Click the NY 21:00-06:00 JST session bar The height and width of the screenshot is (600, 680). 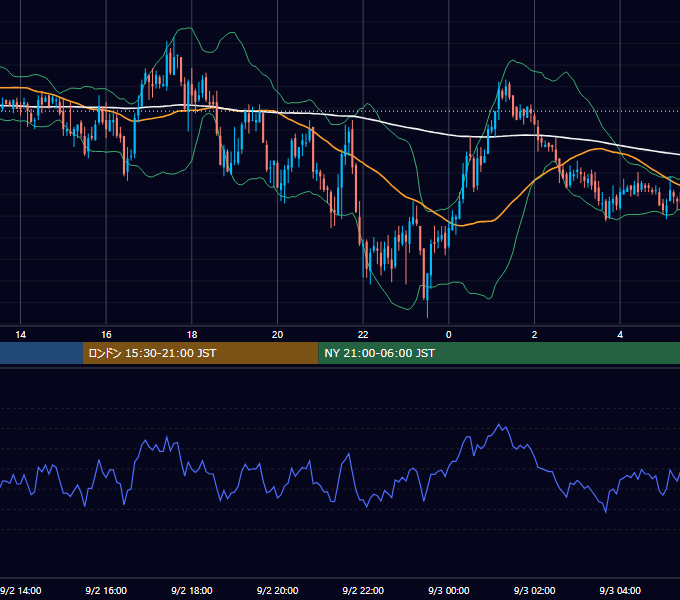[499, 353]
